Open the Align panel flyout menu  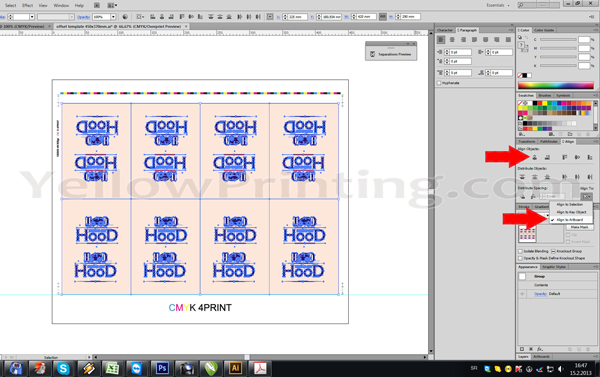[595, 142]
